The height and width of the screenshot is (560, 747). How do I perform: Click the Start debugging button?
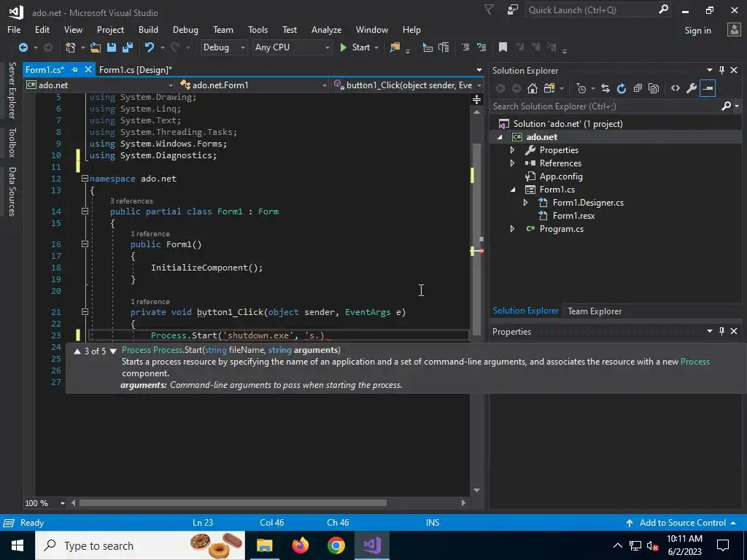355,47
